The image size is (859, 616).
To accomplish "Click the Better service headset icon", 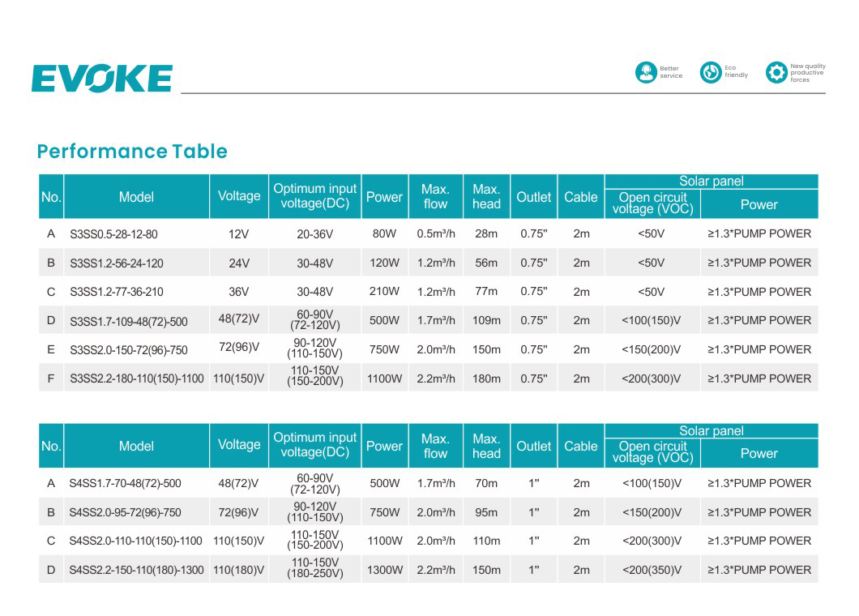I will (646, 72).
